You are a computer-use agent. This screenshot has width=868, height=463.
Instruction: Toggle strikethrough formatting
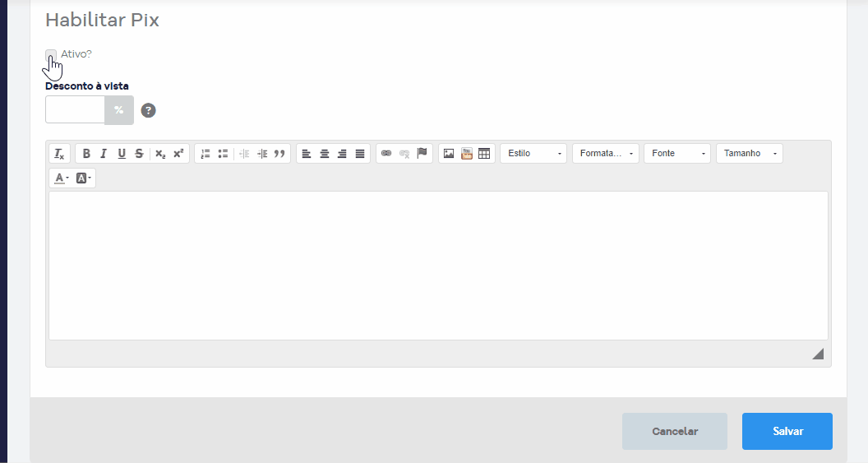[139, 154]
